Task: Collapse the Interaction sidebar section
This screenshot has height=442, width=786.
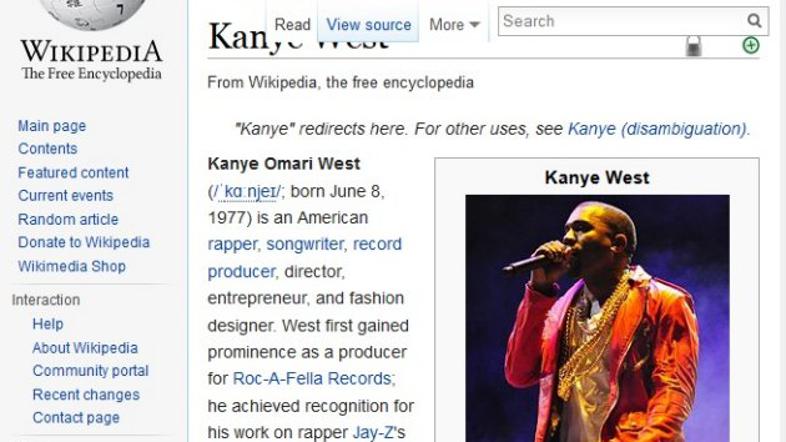Action: tap(46, 300)
